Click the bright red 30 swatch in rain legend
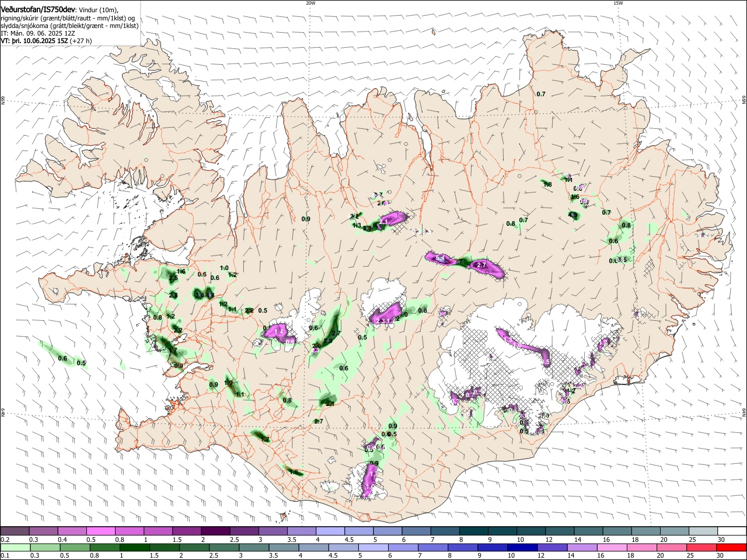The width and height of the screenshot is (747, 560). (731, 547)
